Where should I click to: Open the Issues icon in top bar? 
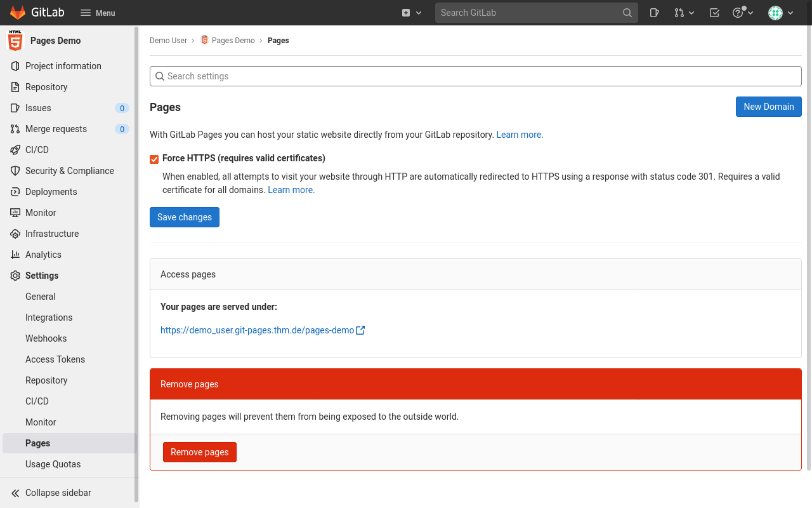tap(655, 13)
